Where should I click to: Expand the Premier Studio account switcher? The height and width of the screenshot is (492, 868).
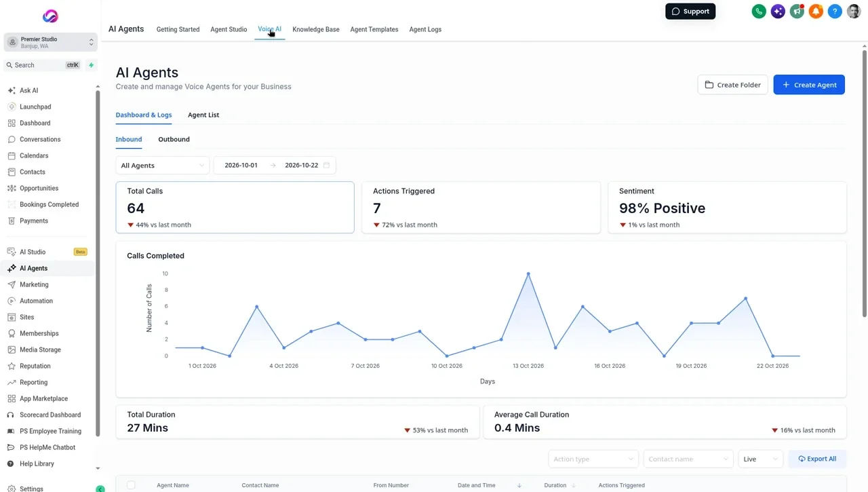(50, 42)
